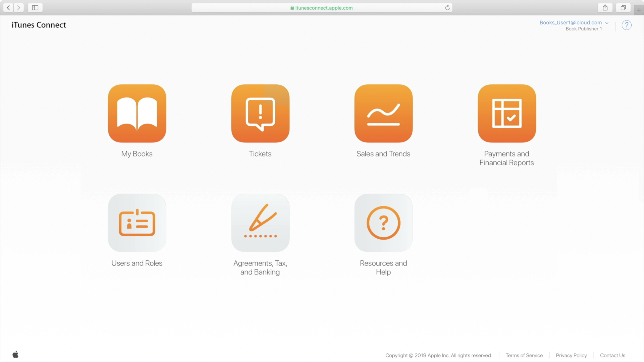Open the Resources and Help icon
Image resolution: width=644 pixels, height=362 pixels.
(x=384, y=223)
